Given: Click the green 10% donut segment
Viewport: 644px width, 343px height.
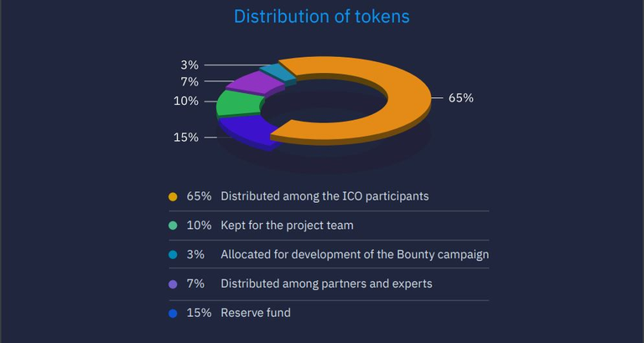Looking at the screenshot, I should (238, 102).
